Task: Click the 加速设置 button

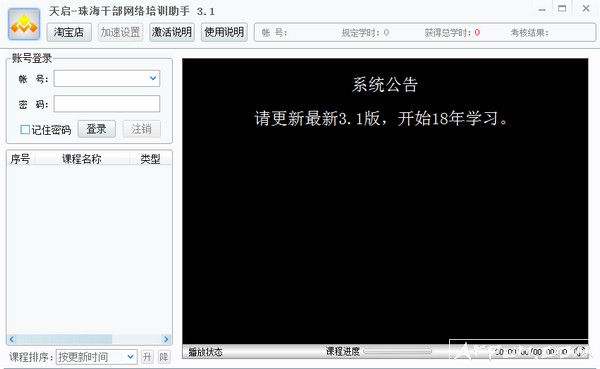Action: pyautogui.click(x=121, y=32)
